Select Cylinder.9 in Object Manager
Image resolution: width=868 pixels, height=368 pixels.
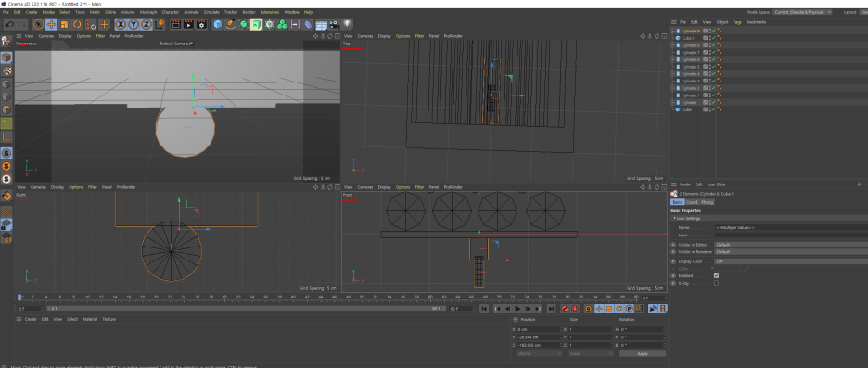coord(691,31)
